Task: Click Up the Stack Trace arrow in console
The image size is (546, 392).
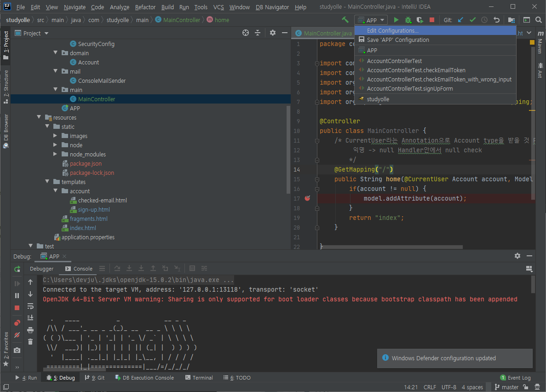Action: coord(30,282)
